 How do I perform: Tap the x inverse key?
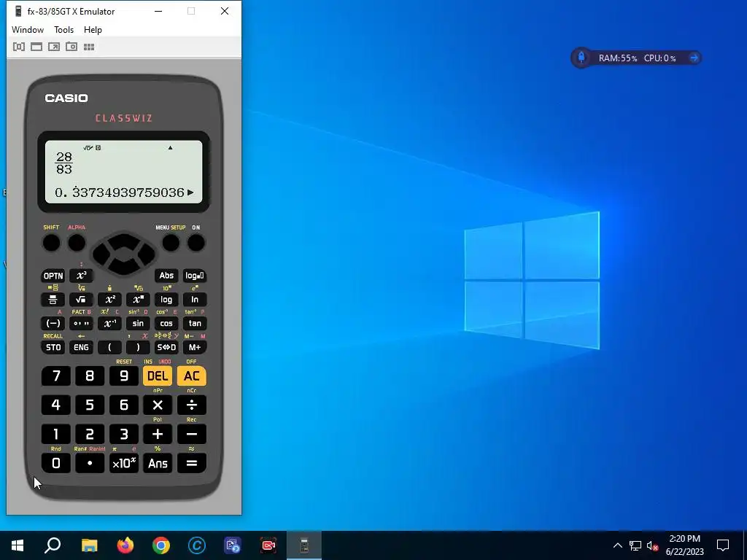109,323
